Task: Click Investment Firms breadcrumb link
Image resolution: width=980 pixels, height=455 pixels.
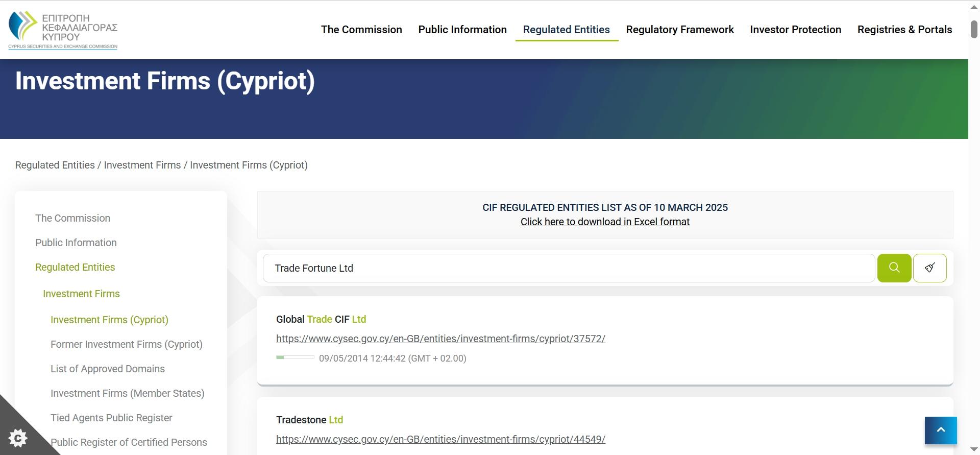Action: pos(142,165)
